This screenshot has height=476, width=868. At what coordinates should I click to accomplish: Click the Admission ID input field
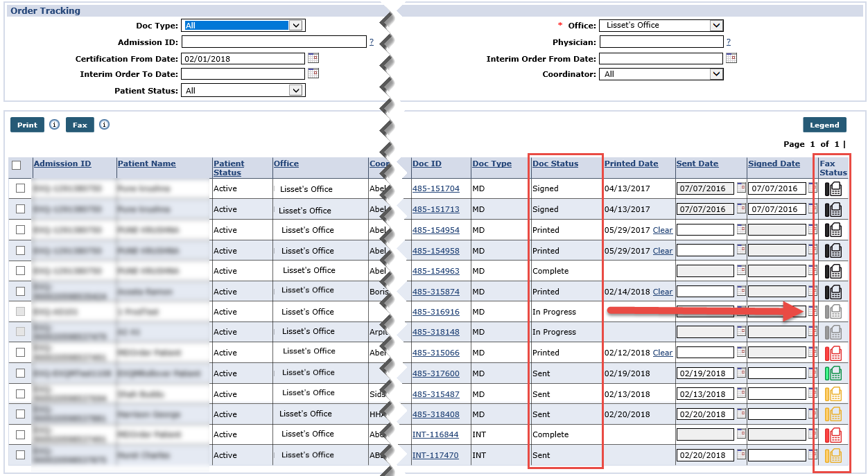click(x=273, y=42)
